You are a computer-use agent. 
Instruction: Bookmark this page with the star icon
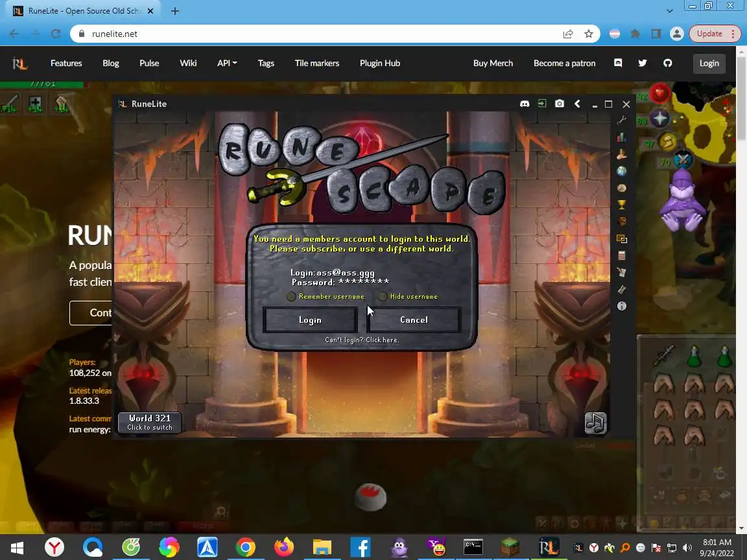589,34
